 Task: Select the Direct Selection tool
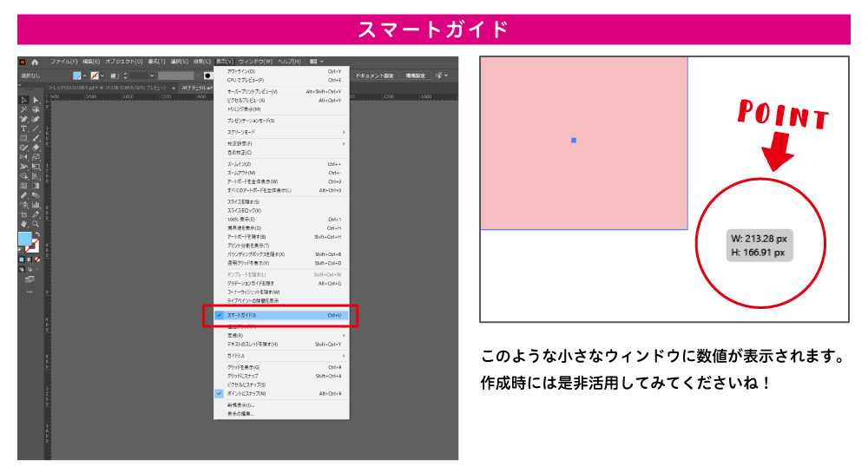(36, 100)
